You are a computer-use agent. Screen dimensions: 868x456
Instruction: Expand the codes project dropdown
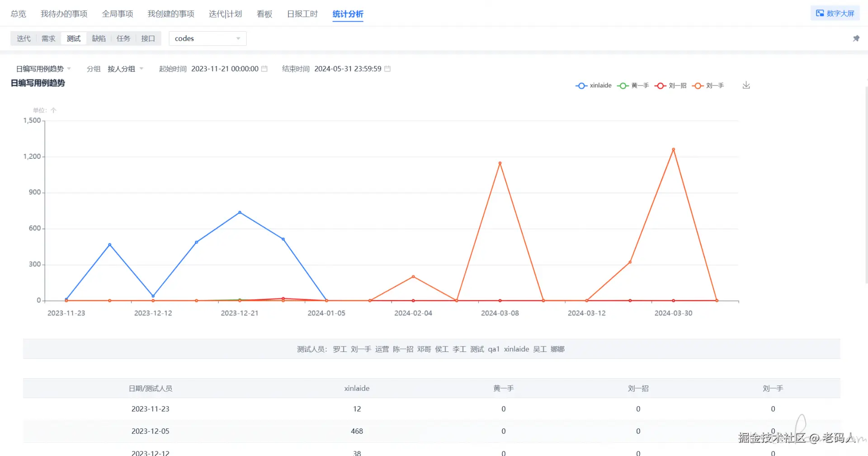(208, 38)
